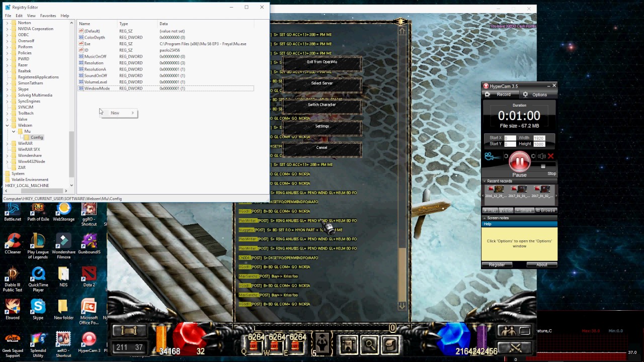Open the Help menu in Registry Editor
The width and height of the screenshot is (644, 362).
coord(65,16)
